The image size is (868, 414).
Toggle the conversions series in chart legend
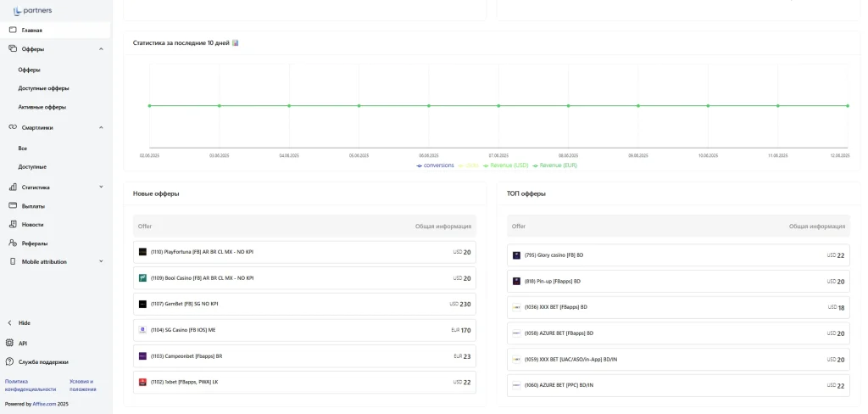point(435,165)
